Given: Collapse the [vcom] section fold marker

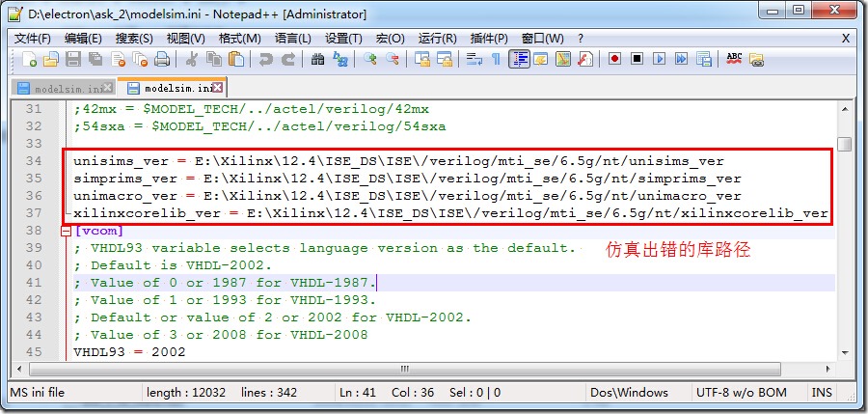Looking at the screenshot, I should click(67, 231).
